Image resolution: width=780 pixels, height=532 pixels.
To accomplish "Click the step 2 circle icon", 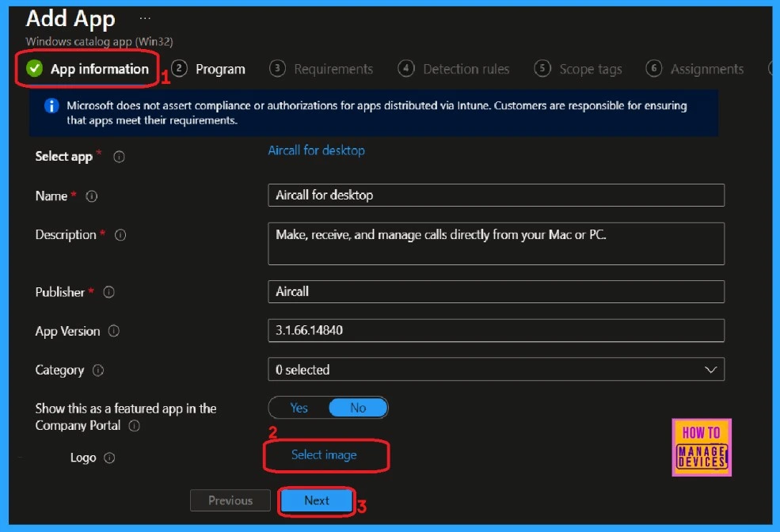I will [179, 68].
